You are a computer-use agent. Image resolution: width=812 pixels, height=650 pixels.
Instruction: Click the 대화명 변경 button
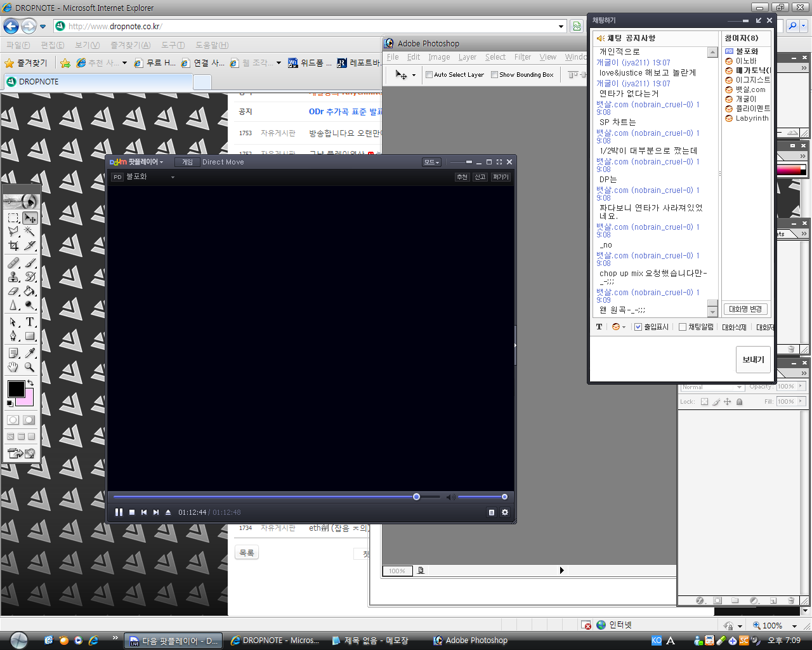pos(745,309)
